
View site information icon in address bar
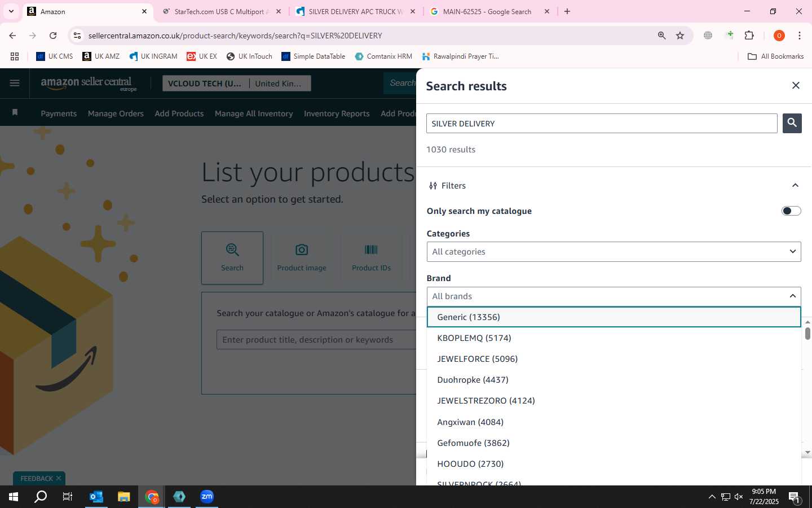tap(77, 36)
